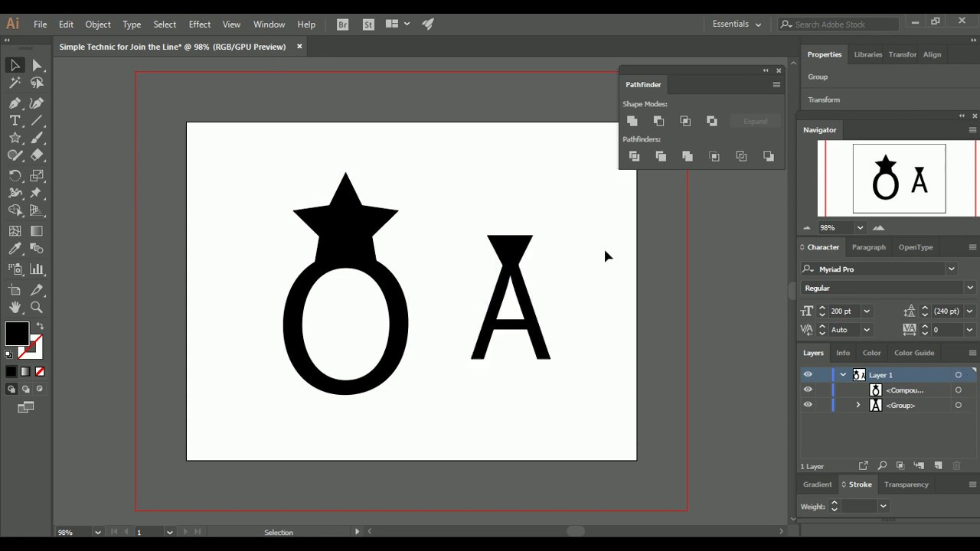This screenshot has height=551, width=980.
Task: Open the Regular font style dropdown
Action: point(969,288)
